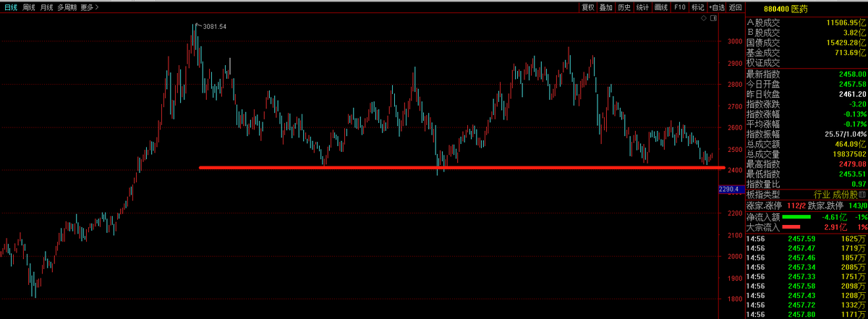Select the tick row with price 2457.59
This screenshot has height=319, width=868.
pyautogui.click(x=806, y=238)
